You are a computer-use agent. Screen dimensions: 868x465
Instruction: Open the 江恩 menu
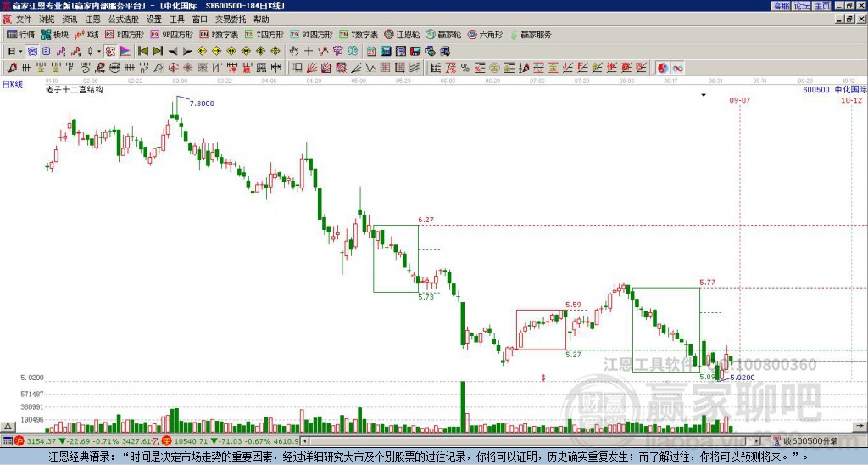[x=92, y=20]
